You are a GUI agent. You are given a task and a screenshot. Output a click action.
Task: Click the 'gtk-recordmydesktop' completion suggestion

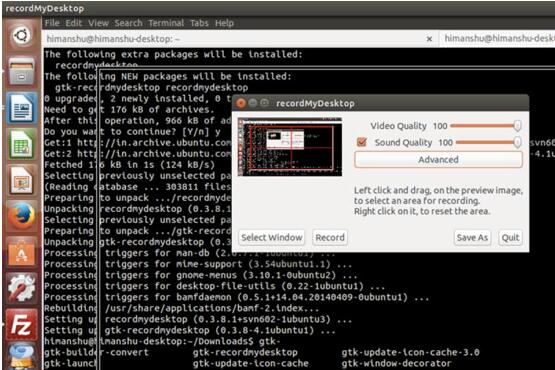(245, 352)
